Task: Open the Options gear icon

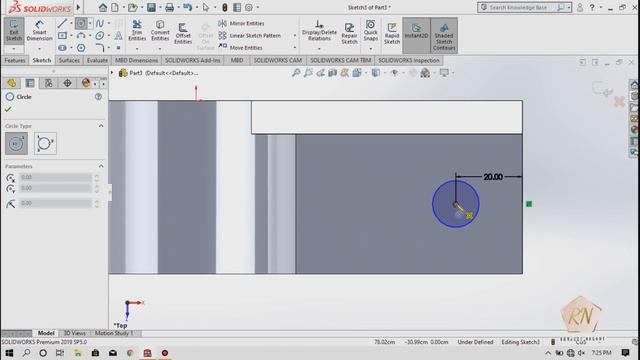Action: click(x=249, y=7)
